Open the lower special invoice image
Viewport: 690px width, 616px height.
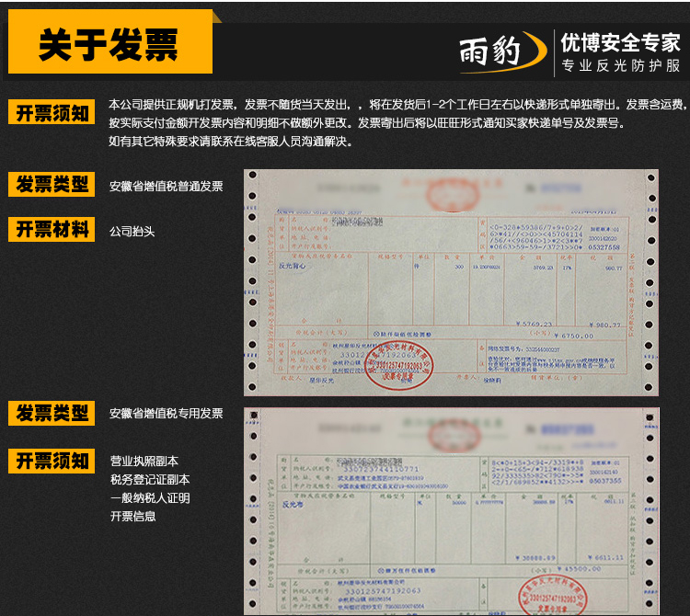coord(451,511)
